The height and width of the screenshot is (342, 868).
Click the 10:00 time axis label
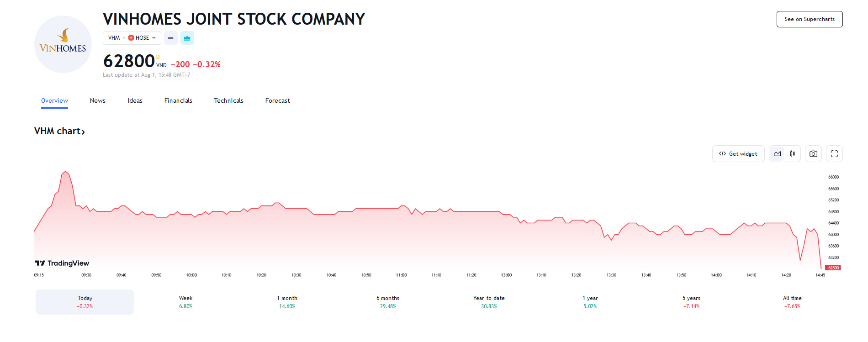[x=191, y=275]
